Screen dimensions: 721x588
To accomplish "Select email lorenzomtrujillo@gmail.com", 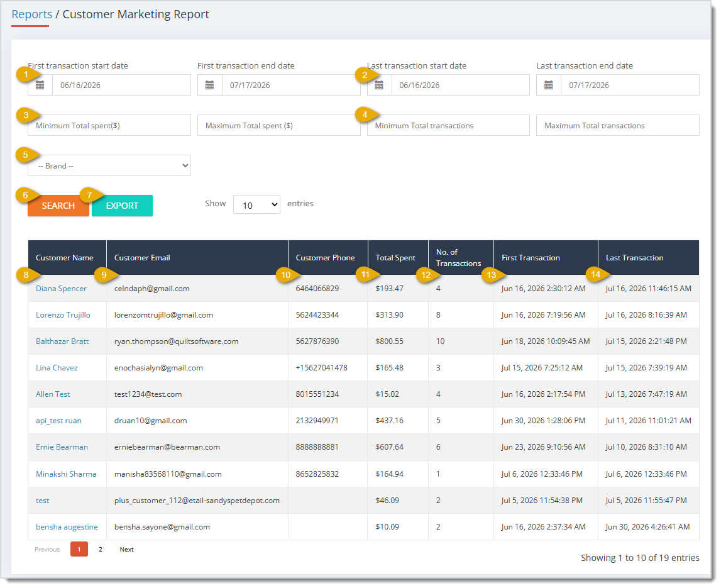I will click(x=163, y=314).
